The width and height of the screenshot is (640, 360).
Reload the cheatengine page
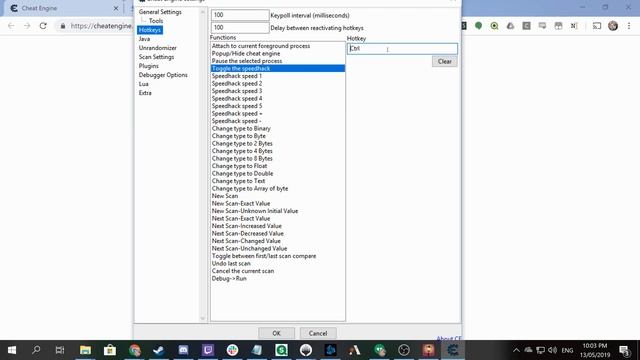[x=43, y=26]
